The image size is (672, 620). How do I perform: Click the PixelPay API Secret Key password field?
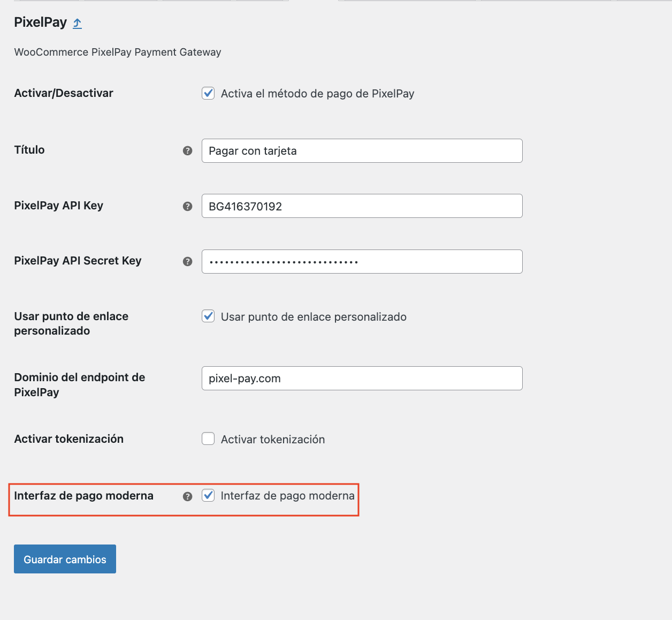click(x=362, y=261)
